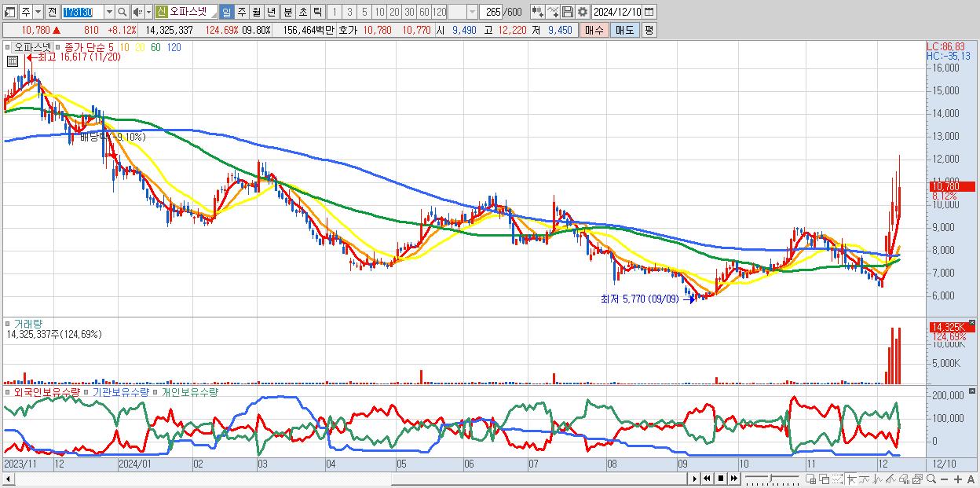Viewport: 980px width, 488px height.
Task: Click the letter A text icon
Action: (x=971, y=479)
